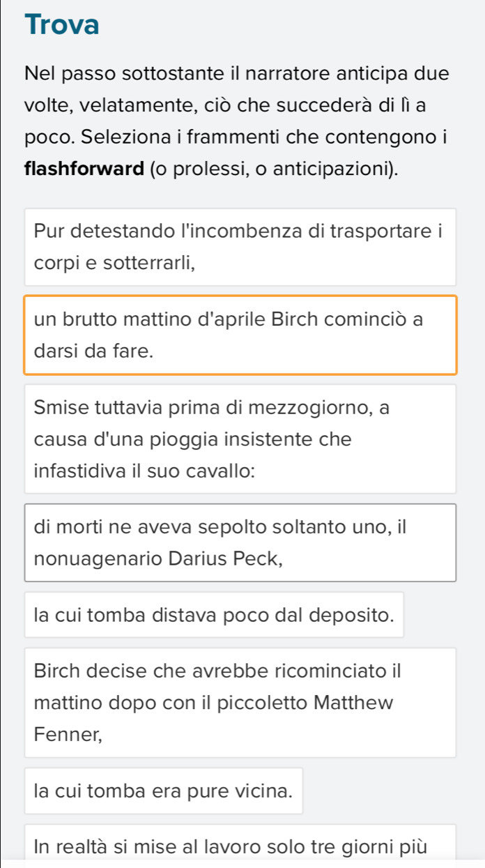Pick the fragment "Birch decise che avrebbe ricominciato"
Viewport: 485px width, 868px height.
(240, 702)
